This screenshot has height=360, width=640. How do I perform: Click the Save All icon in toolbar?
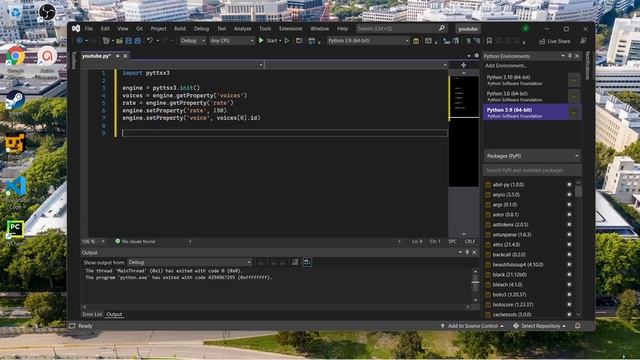coord(138,41)
